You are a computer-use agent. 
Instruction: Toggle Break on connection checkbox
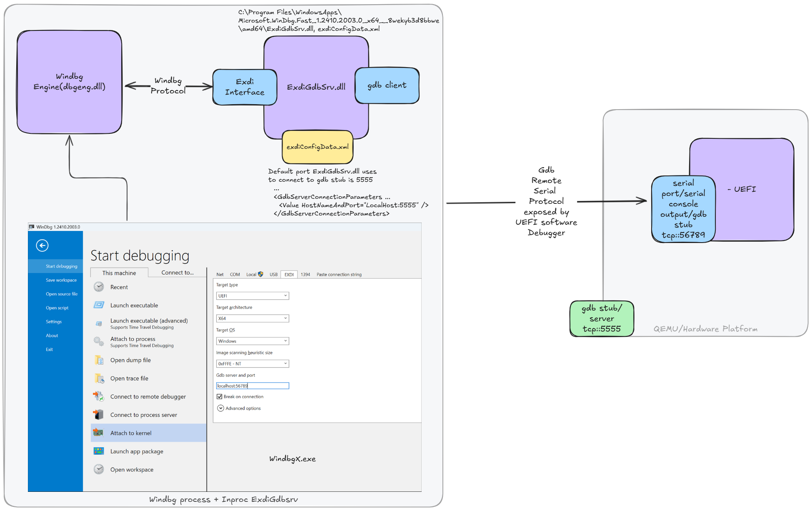pos(219,396)
